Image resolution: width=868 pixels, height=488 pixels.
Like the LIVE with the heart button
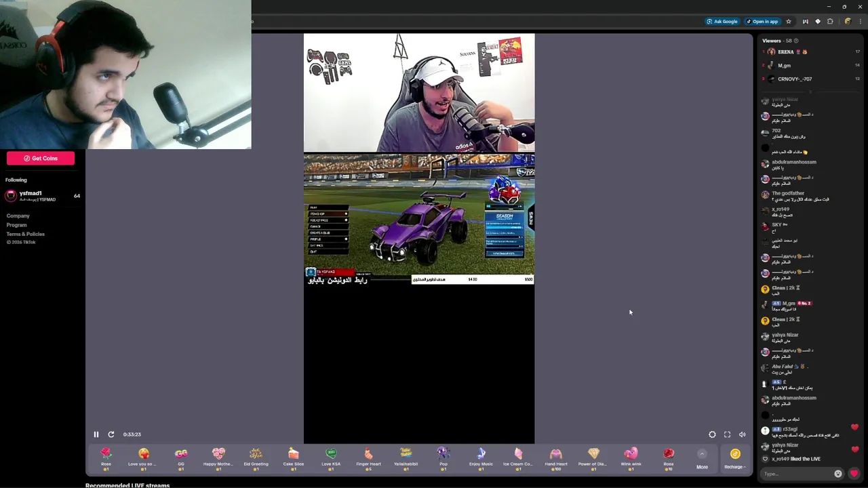854,474
